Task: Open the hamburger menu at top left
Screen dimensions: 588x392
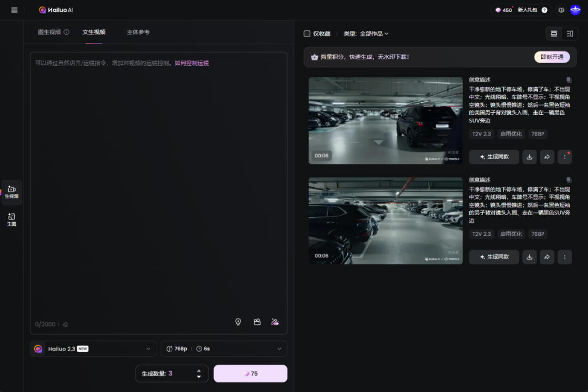Action: point(14,10)
